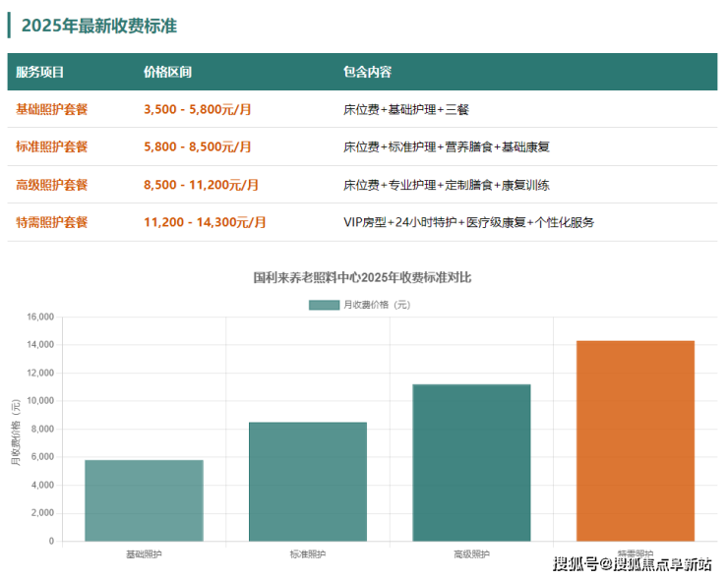Click the 基础照护 bar in the chart
Image resolution: width=728 pixels, height=580 pixels.
click(144, 500)
